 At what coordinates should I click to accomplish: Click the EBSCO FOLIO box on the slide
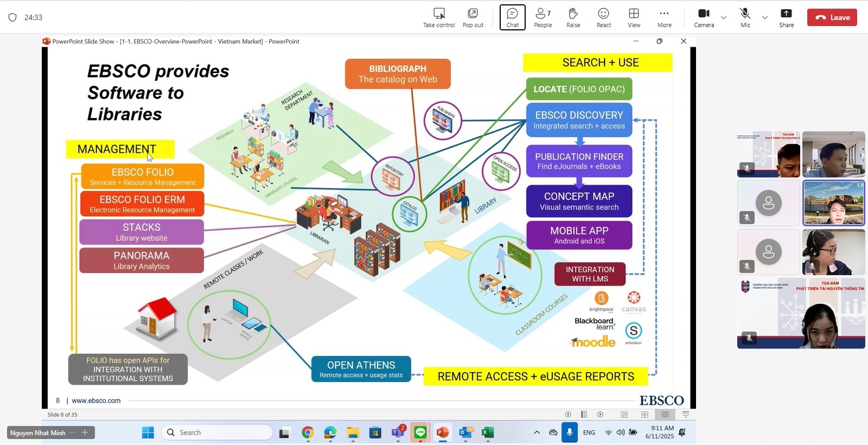[143, 176]
